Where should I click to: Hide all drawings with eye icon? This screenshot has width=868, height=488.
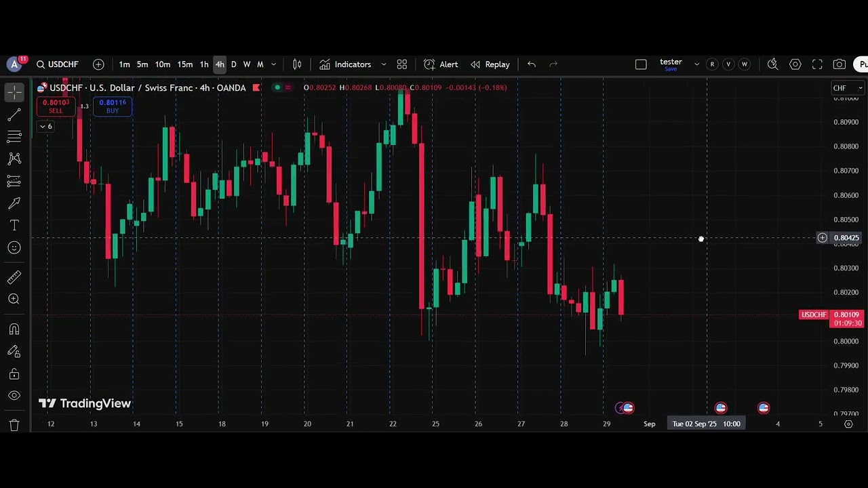14,396
